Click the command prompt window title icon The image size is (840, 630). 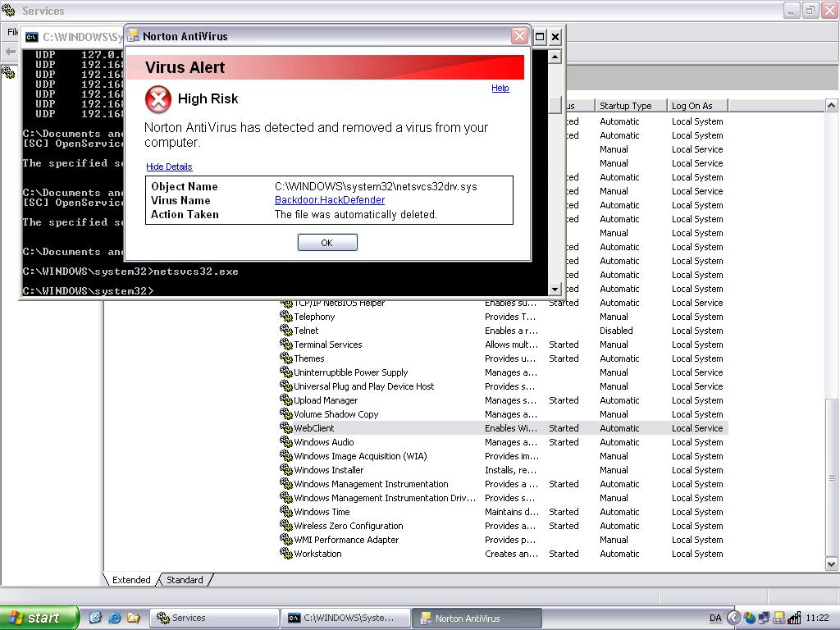(x=32, y=37)
